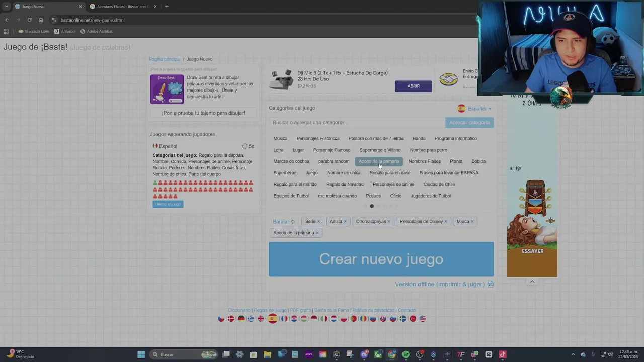644x362 pixels.
Task: Switch to the Nombres Flaites browser tab
Action: [x=123, y=7]
